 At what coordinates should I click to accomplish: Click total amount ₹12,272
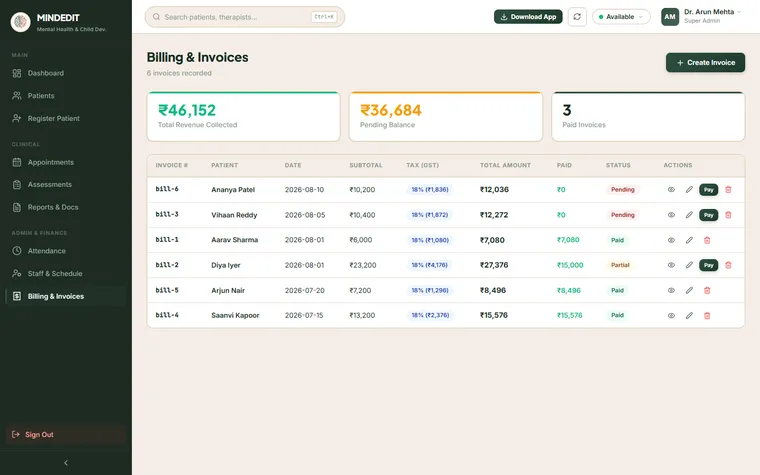[x=494, y=215]
